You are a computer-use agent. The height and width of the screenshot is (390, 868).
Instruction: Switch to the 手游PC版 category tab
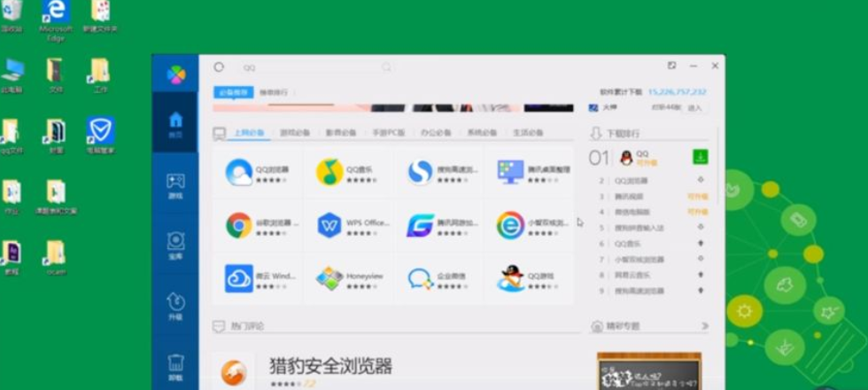pos(388,133)
